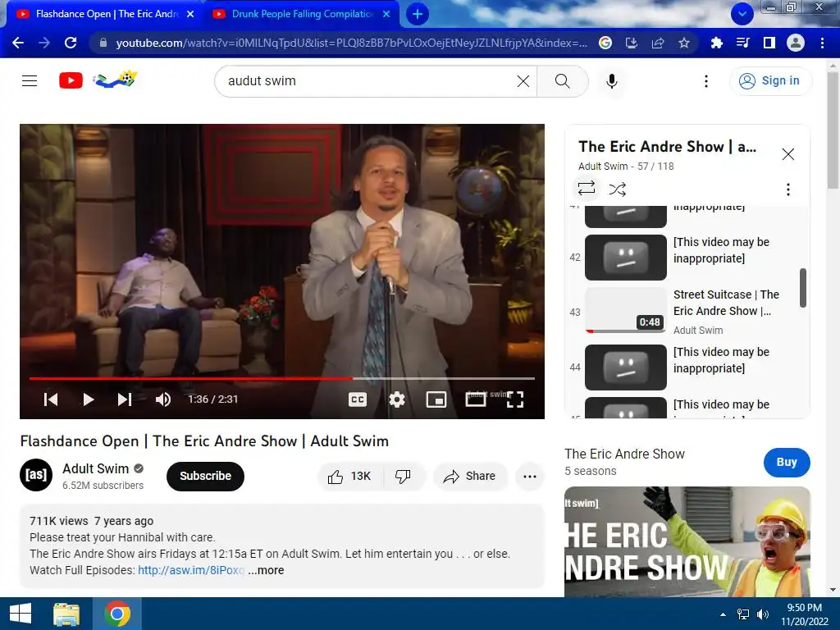This screenshot has height=630, width=840.
Task: Click the Buy button for Eric Andre Show
Action: (787, 462)
